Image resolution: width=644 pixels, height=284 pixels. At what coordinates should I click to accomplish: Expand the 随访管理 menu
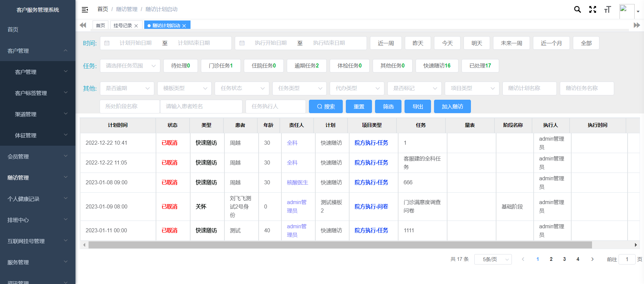[38, 178]
